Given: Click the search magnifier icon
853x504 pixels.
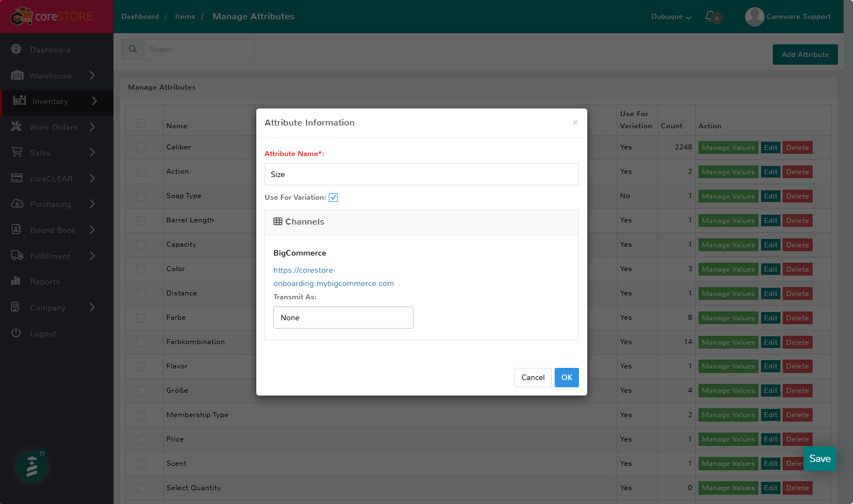Looking at the screenshot, I should (x=133, y=49).
